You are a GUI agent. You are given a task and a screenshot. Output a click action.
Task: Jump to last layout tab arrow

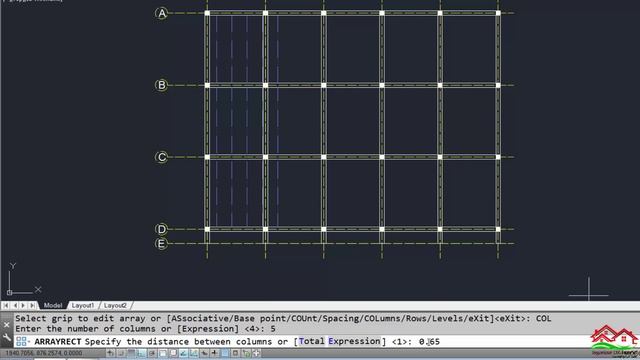32,305
